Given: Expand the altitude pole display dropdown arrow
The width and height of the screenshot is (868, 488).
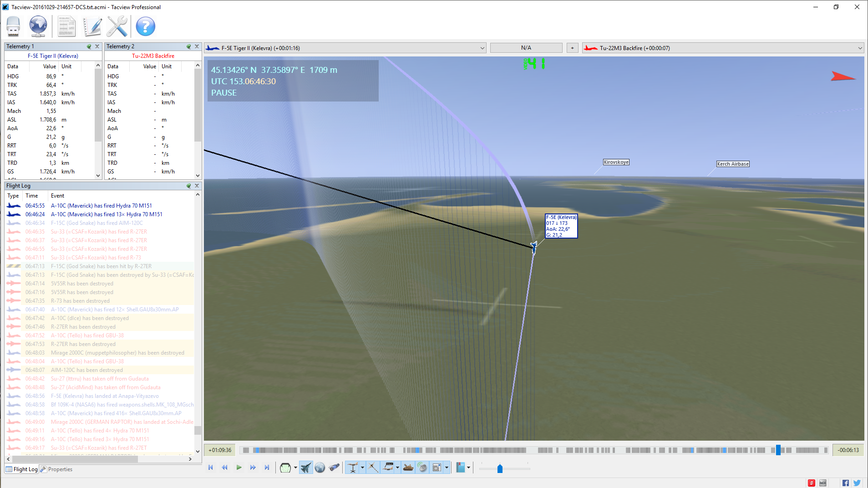Looking at the screenshot, I should 362,468.
